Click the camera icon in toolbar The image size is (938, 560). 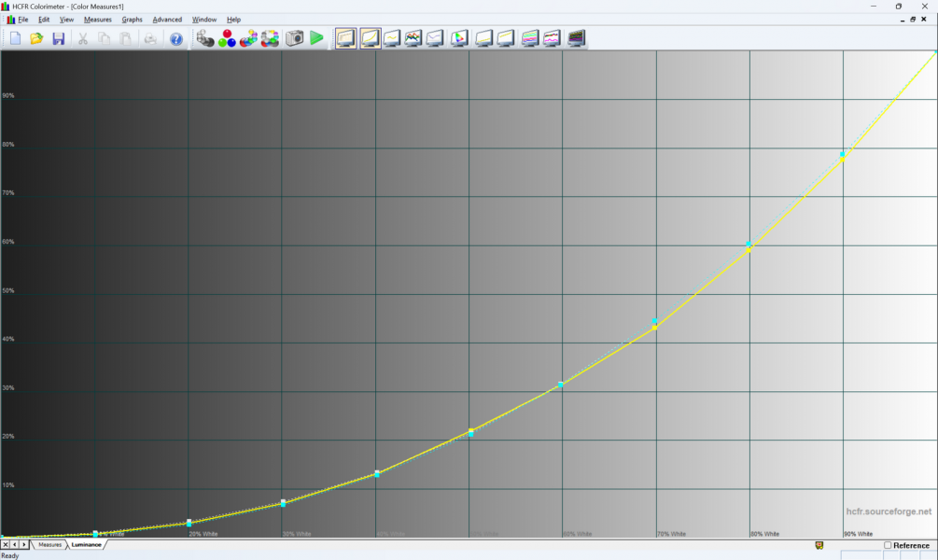point(294,38)
